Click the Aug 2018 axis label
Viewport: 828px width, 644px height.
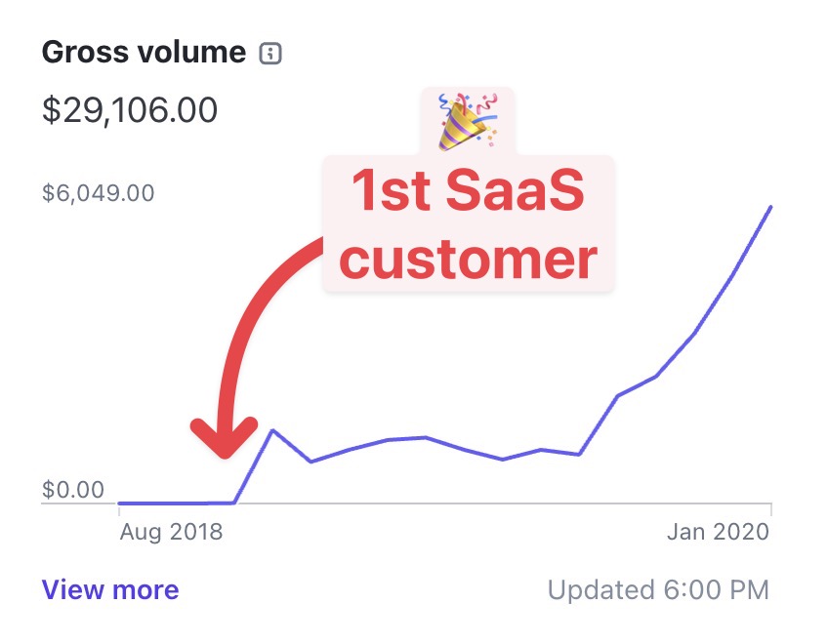170,532
